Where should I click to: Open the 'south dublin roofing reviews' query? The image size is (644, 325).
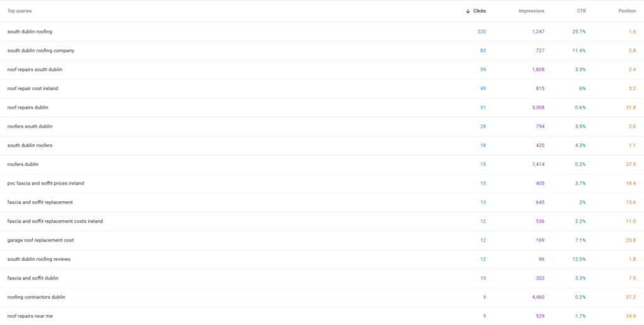[39, 260]
